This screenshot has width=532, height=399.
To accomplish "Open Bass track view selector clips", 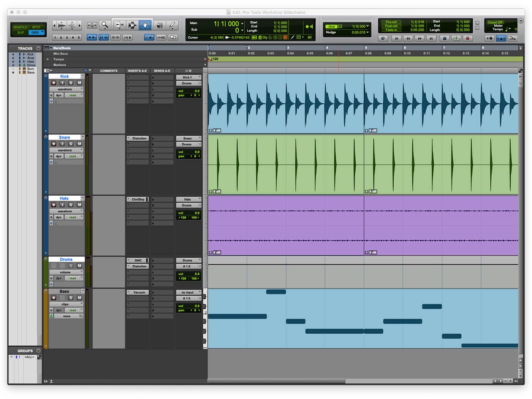I will coord(66,304).
